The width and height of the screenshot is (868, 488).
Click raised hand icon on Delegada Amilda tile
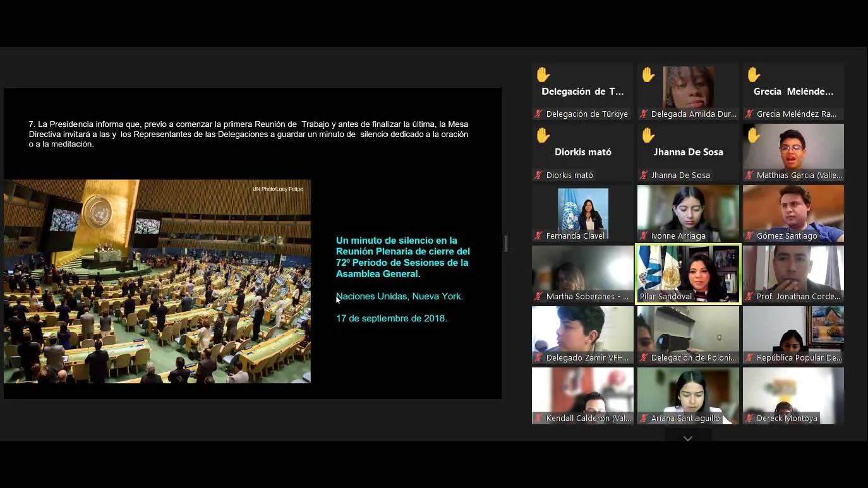click(648, 75)
